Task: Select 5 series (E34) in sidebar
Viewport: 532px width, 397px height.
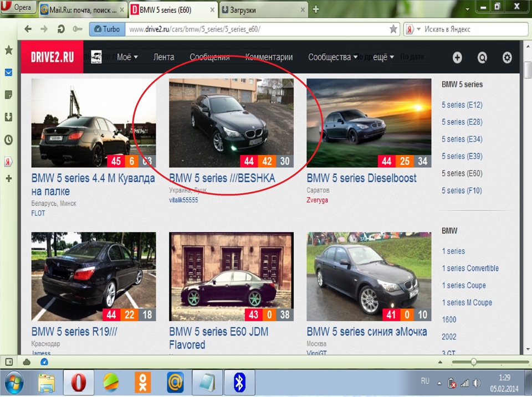Action: tap(462, 139)
